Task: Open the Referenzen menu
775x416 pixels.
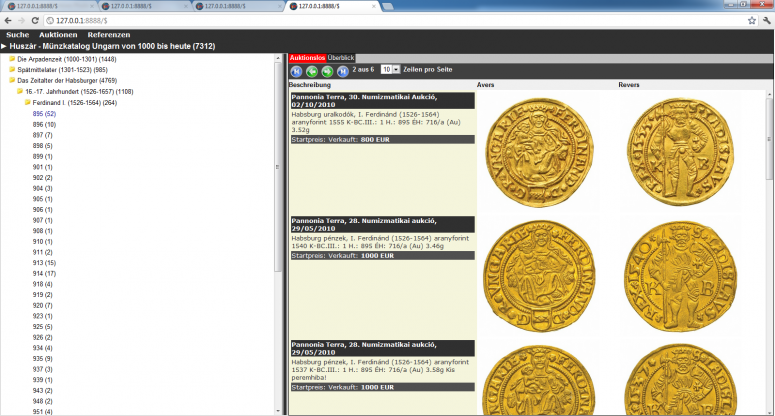Action: click(109, 35)
